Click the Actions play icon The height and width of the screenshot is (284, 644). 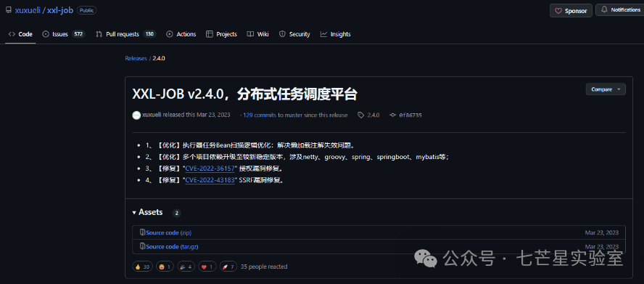pyautogui.click(x=170, y=34)
